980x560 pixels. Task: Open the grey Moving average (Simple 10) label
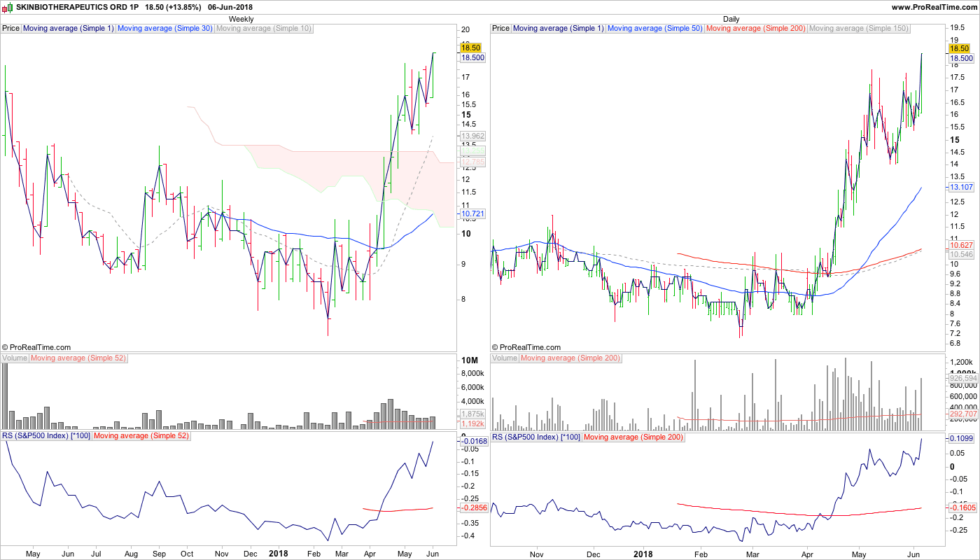tap(263, 29)
